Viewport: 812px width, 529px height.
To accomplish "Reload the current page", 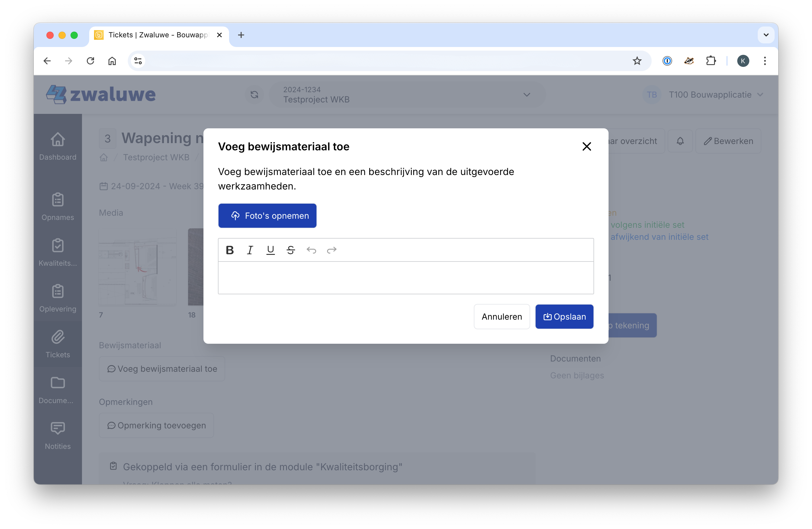I will (90, 61).
